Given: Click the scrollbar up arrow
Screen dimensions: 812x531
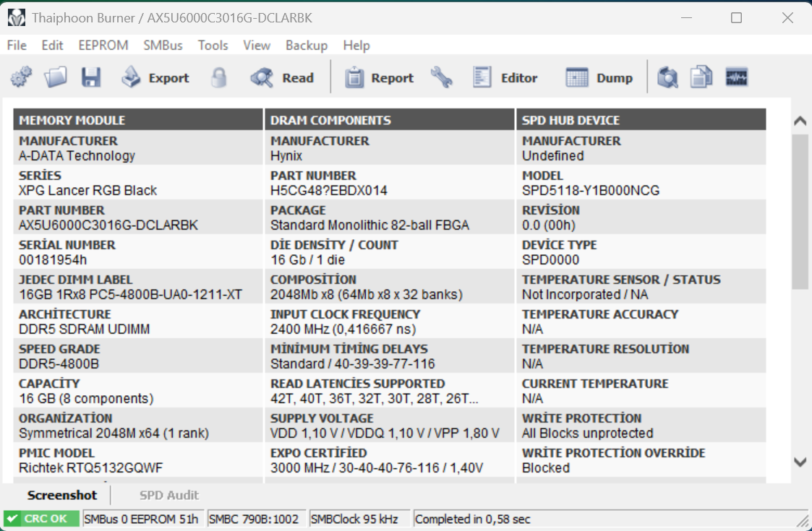Looking at the screenshot, I should (800, 121).
